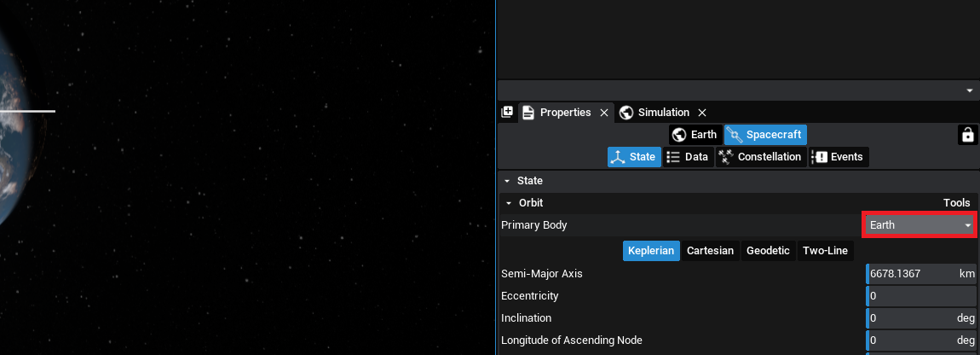
Task: Open the State section button
Action: coord(633,157)
